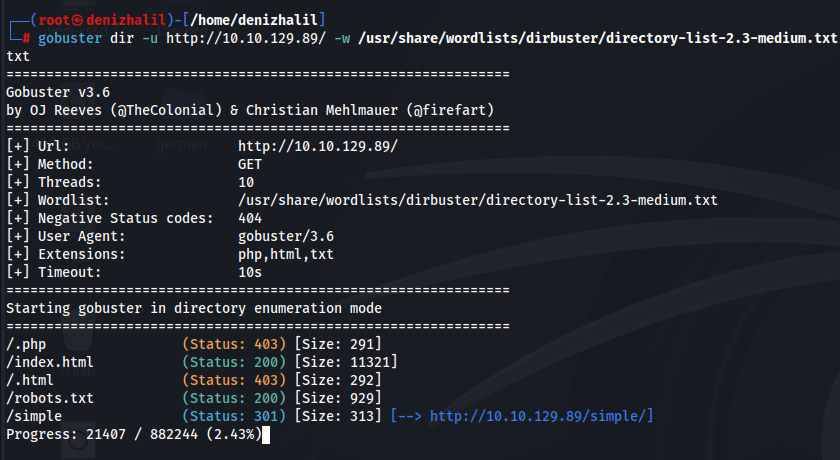This screenshot has height=460, width=840.
Task: Click the Status: 200 code for robots.txt
Action: pos(234,398)
